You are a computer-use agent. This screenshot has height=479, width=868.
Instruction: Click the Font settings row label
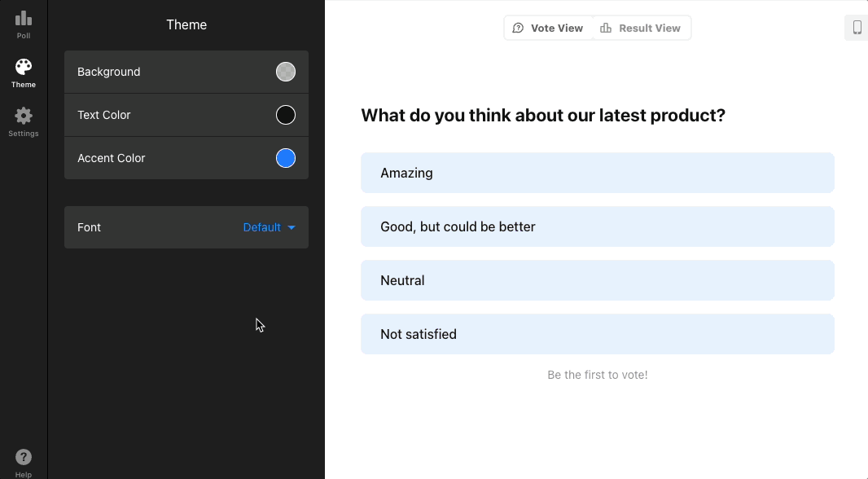pos(90,227)
